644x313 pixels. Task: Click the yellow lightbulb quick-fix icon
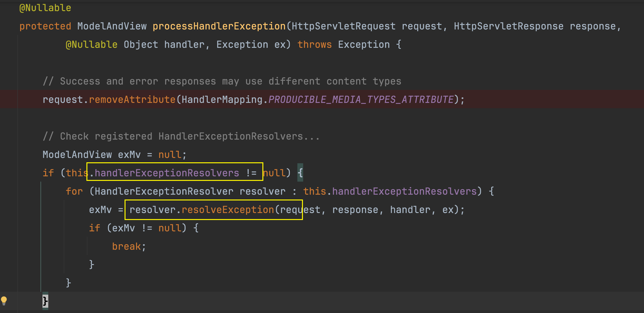(4, 300)
